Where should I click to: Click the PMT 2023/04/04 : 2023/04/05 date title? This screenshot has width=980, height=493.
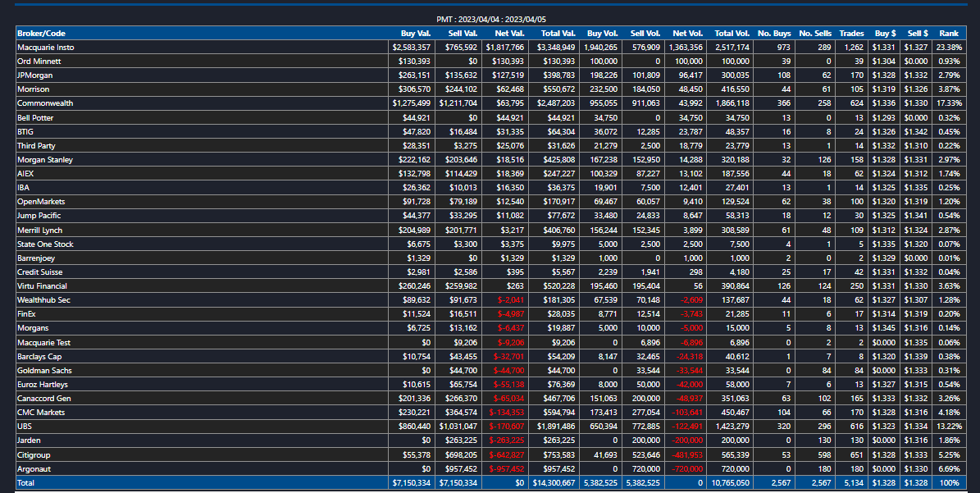(x=490, y=20)
